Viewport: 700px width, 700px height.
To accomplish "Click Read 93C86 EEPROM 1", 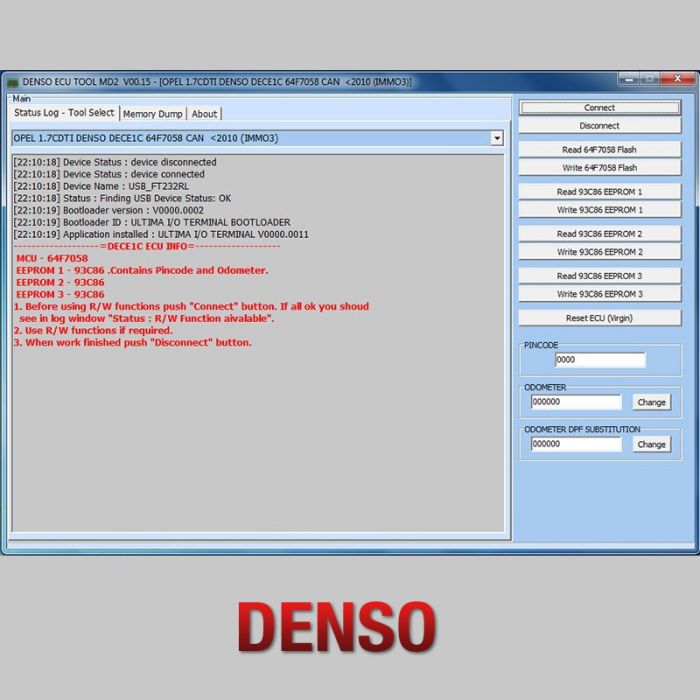I will pyautogui.click(x=600, y=192).
